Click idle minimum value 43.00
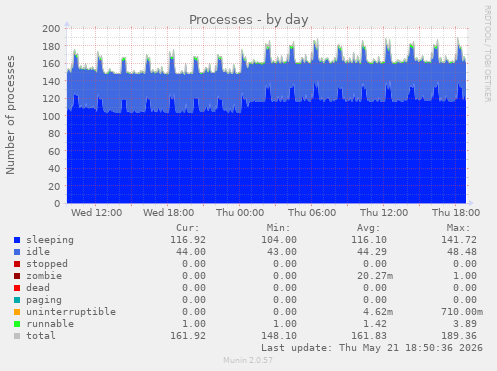Screen dimensions: 497x371 [282, 252]
